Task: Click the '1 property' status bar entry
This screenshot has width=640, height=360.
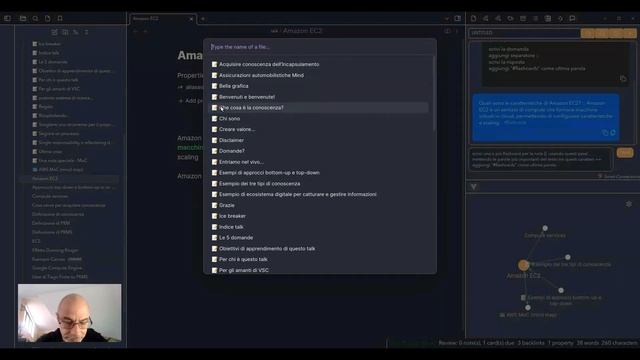Action: click(560, 343)
